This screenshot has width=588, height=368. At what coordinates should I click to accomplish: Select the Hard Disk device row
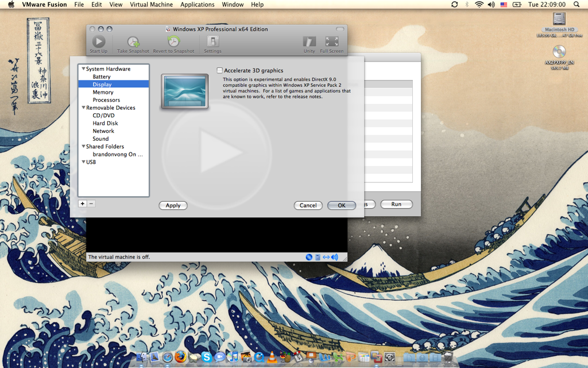114,123
